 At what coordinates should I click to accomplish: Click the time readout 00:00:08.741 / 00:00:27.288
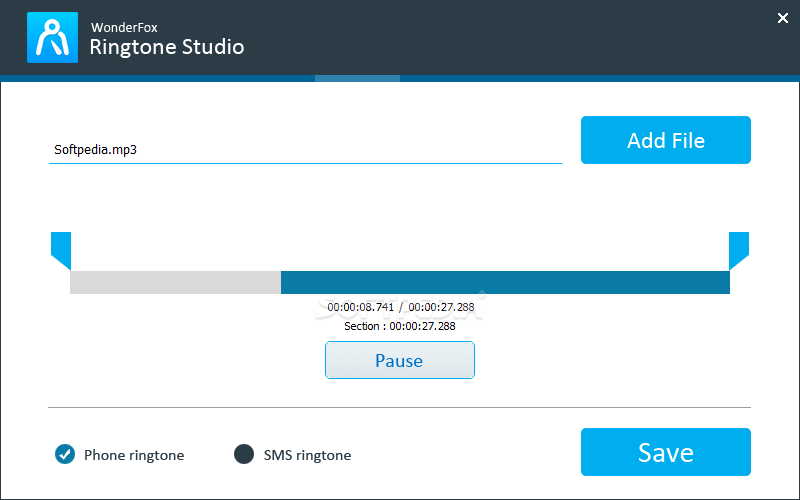401,307
